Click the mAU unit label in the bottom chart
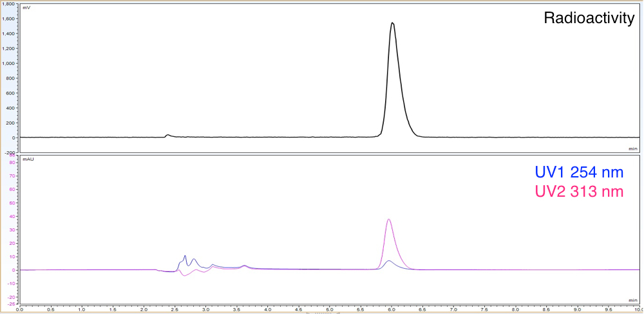 coord(28,158)
